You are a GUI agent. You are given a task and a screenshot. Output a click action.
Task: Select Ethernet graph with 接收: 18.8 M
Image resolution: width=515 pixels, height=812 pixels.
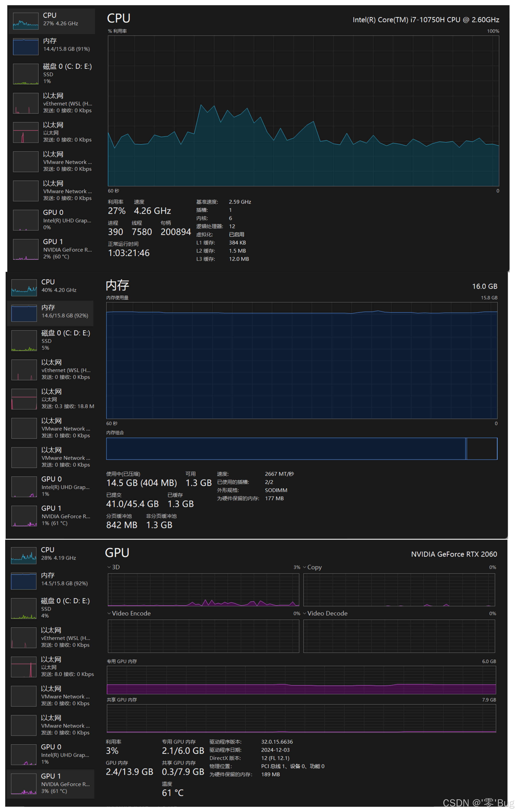click(24, 399)
